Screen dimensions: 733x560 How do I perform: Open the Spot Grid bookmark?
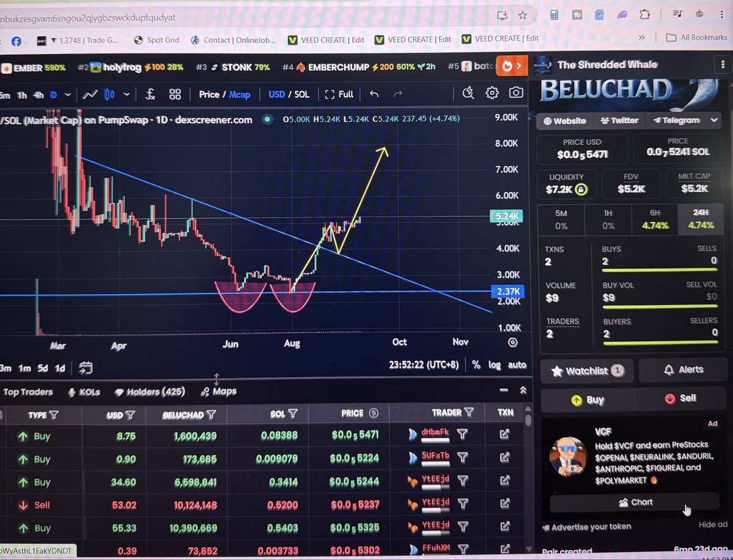157,40
